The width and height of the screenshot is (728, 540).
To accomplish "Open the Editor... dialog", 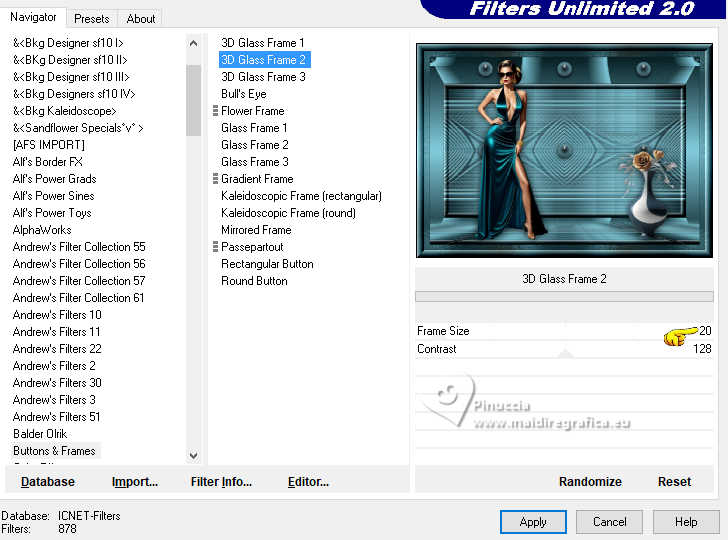I will point(308,482).
